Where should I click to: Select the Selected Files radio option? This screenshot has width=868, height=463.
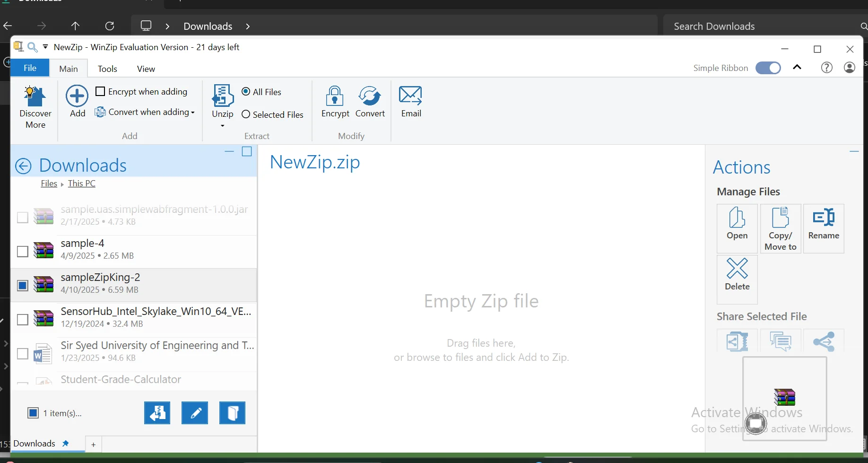pyautogui.click(x=246, y=114)
